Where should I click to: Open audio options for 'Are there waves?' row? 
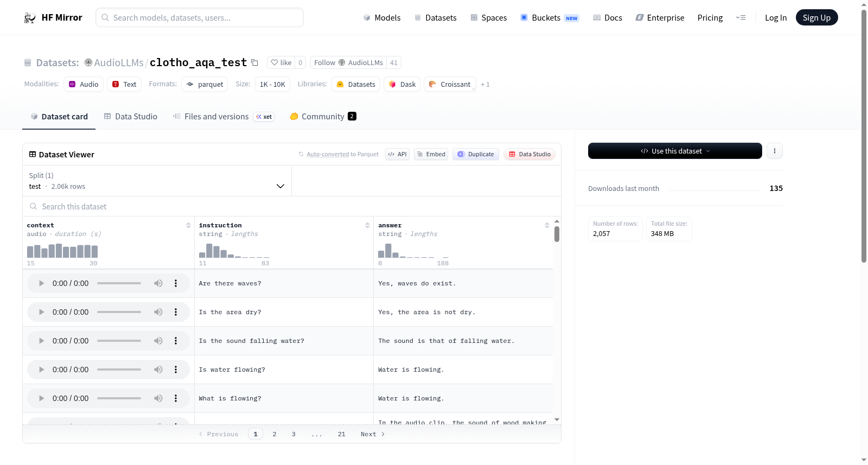tap(176, 283)
